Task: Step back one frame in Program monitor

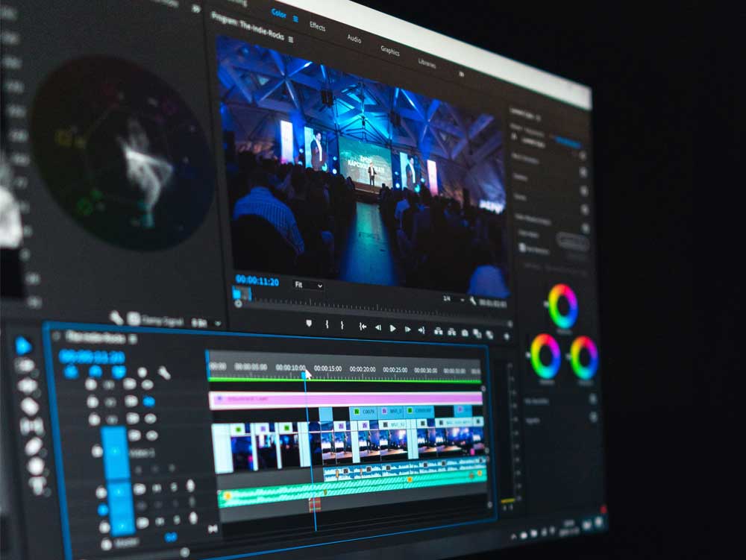Action: [377, 327]
